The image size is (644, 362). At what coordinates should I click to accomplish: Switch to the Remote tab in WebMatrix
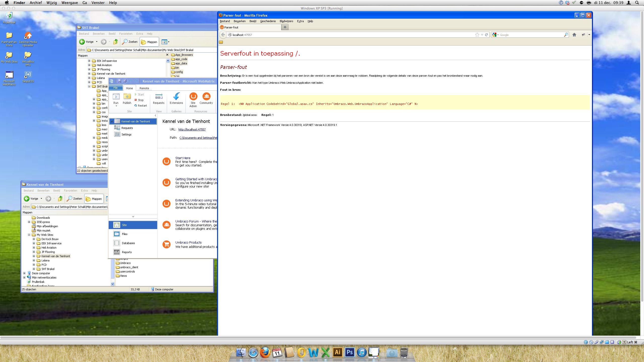(x=144, y=88)
